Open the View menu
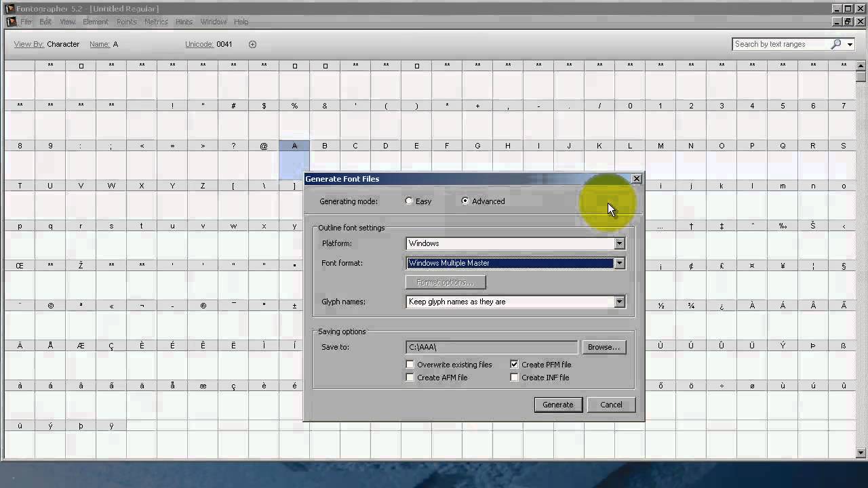This screenshot has width=868, height=488. tap(67, 22)
